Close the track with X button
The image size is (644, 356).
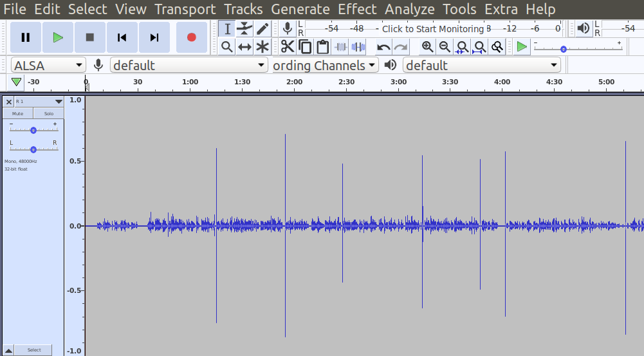8,102
